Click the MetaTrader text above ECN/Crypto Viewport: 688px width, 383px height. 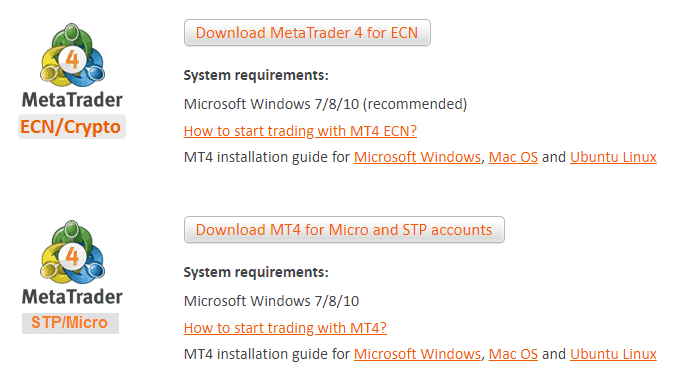coord(72,100)
